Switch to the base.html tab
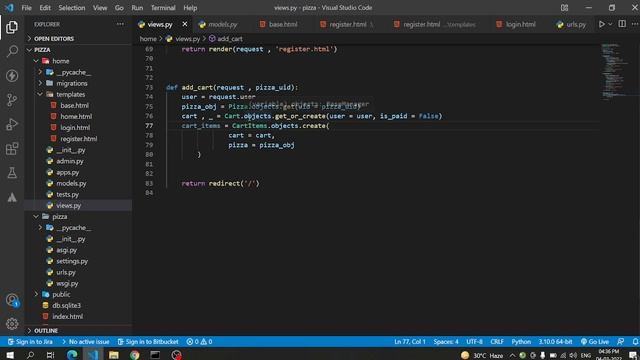Image resolution: width=640 pixels, height=360 pixels. [x=283, y=24]
